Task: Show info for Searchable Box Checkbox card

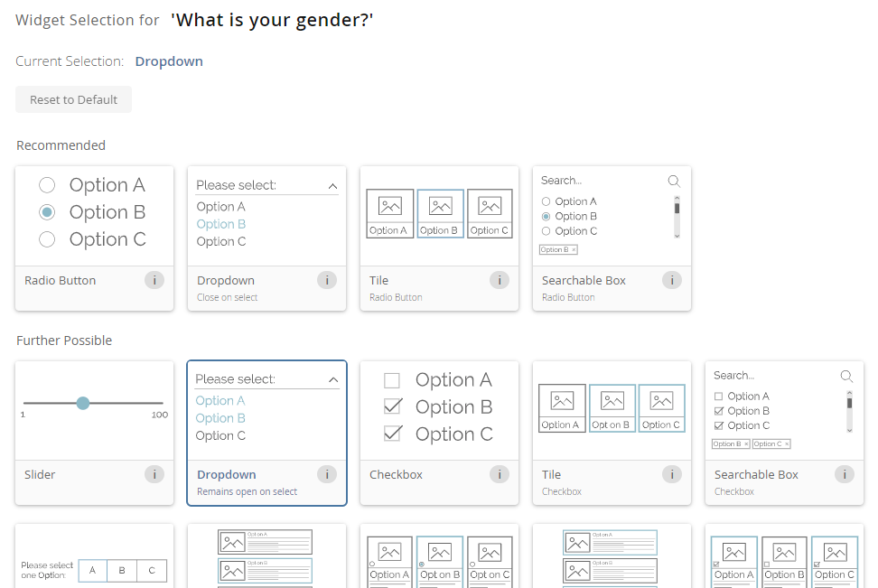Action: tap(845, 474)
